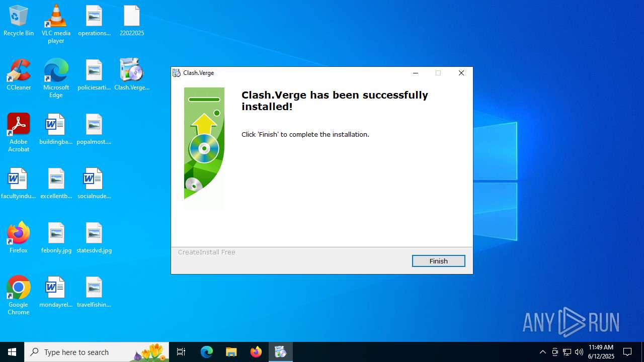
Task: Select the Google Chrome desktop shortcut
Action: tap(19, 296)
